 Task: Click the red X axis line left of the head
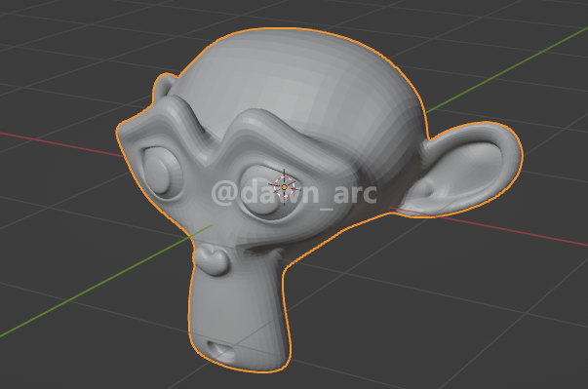60,144
